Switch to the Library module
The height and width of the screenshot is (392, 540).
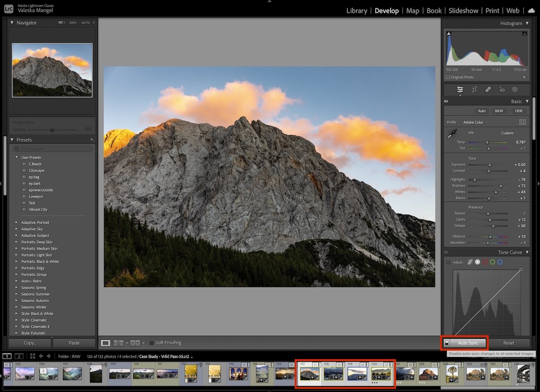(x=357, y=10)
